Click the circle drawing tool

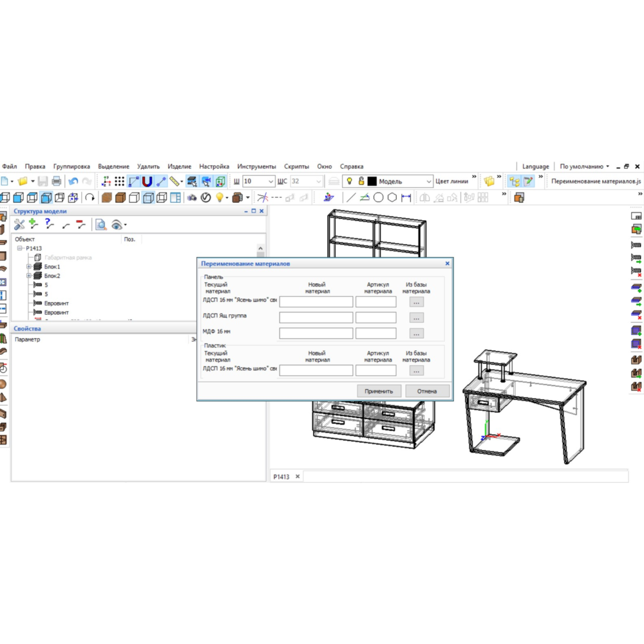click(x=379, y=198)
